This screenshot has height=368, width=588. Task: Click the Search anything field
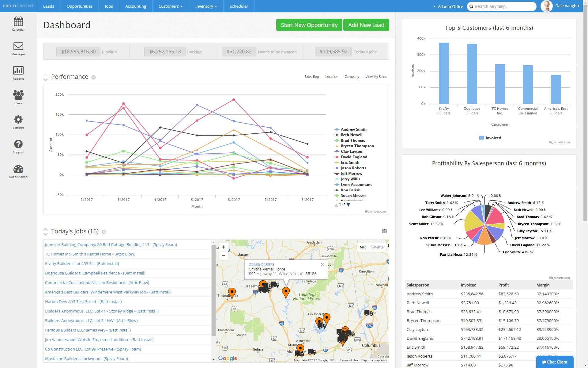coord(504,6)
